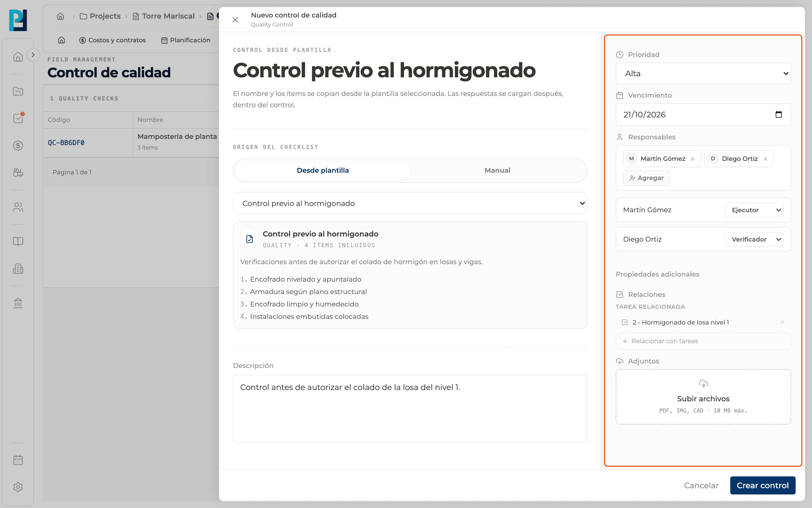Open the building documents icon in sidebar
The width and height of the screenshot is (812, 508).
pos(18,268)
